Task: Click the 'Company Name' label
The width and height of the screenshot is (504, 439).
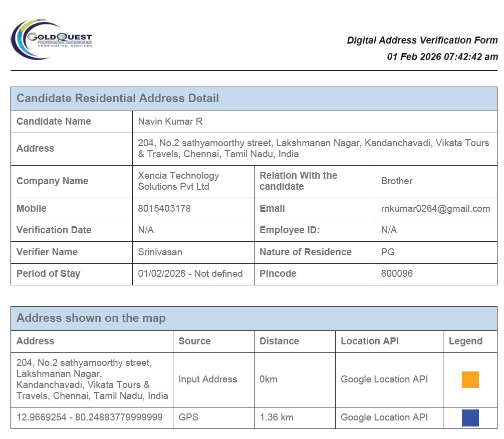Action: click(x=53, y=181)
